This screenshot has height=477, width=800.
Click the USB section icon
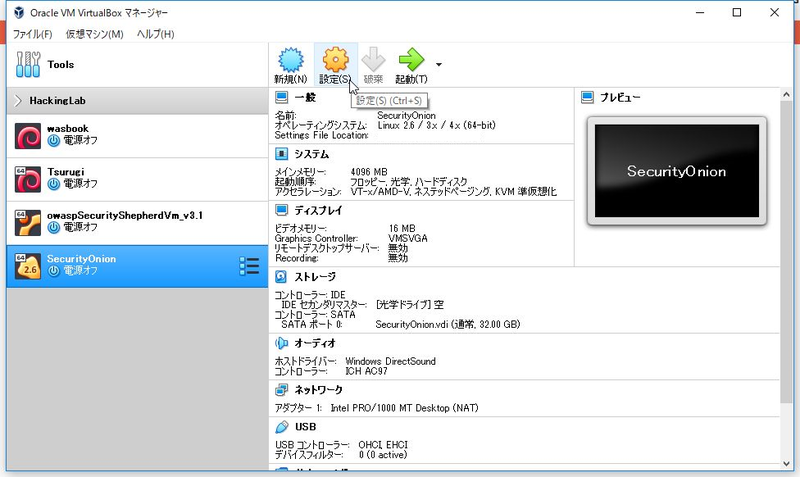(282, 426)
